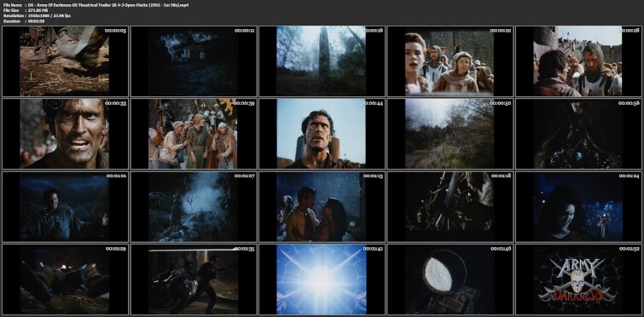This screenshot has height=317, width=644.
Task: Click the thumbnail stamped 00:01:29
Action: [65, 280]
